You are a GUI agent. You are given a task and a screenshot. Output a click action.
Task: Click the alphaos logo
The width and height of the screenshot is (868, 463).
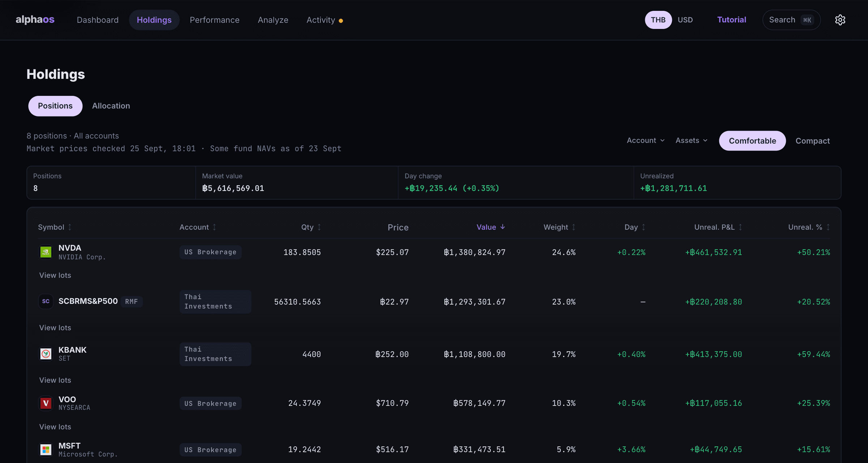tap(35, 20)
